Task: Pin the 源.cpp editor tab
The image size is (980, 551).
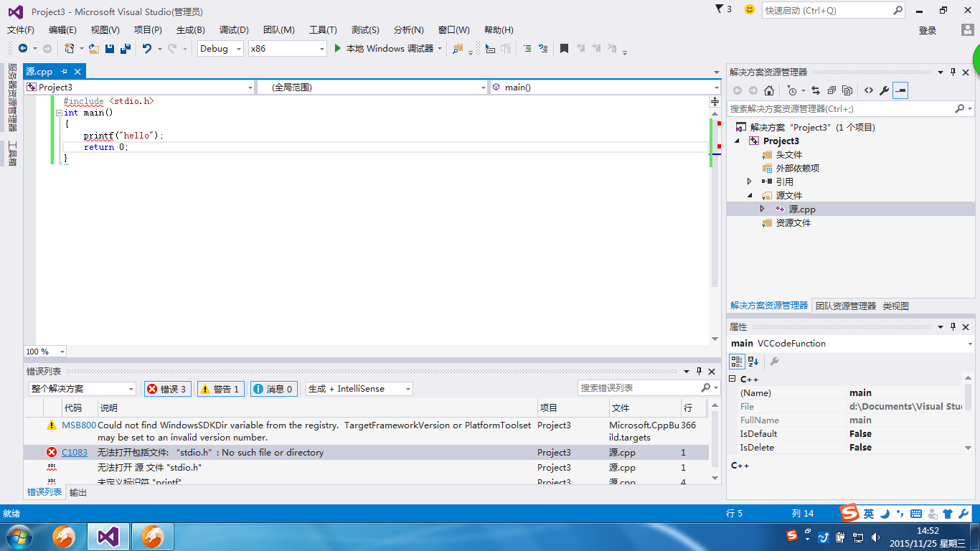Action: (64, 71)
